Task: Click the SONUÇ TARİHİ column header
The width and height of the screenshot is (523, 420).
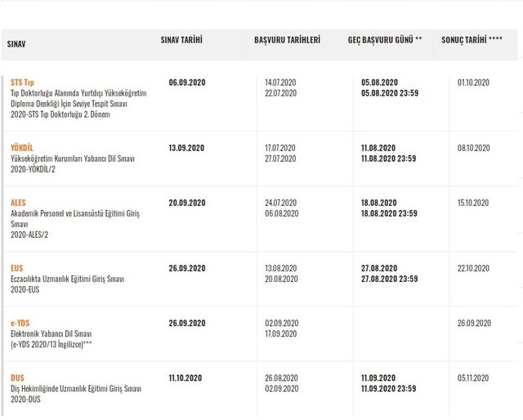Action: tap(472, 39)
